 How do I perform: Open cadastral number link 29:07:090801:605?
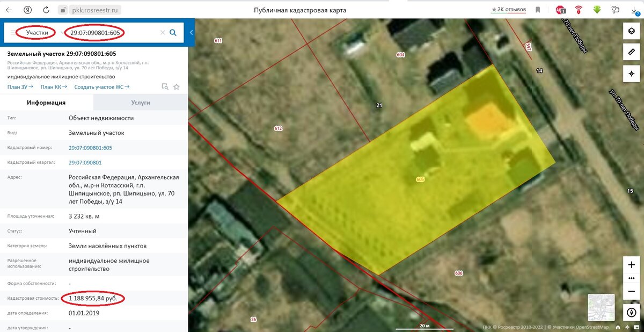coord(90,148)
